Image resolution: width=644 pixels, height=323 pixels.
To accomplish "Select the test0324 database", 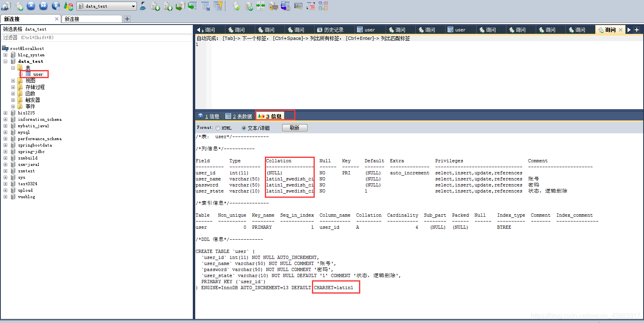I will point(27,184).
